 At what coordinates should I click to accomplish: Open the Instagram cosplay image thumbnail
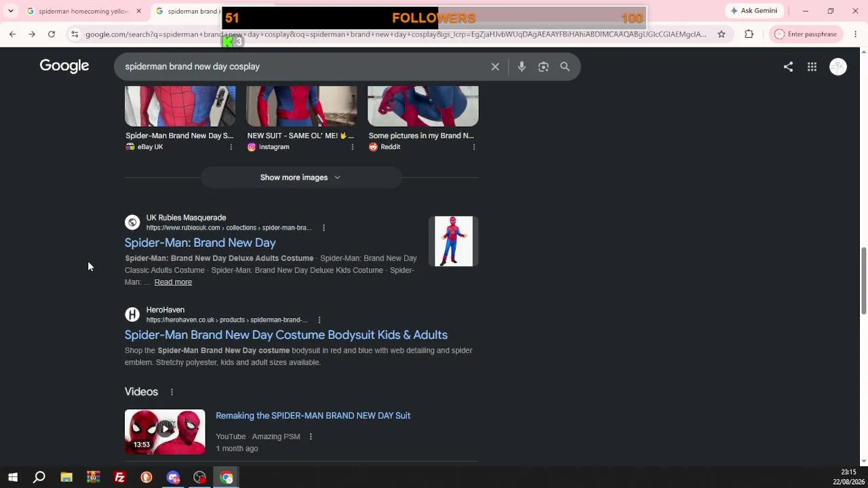302,106
